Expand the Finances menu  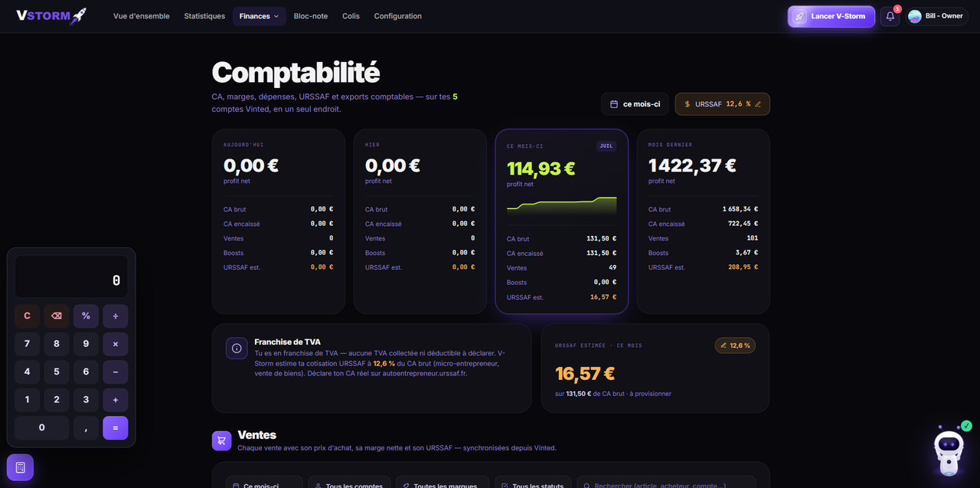[260, 16]
